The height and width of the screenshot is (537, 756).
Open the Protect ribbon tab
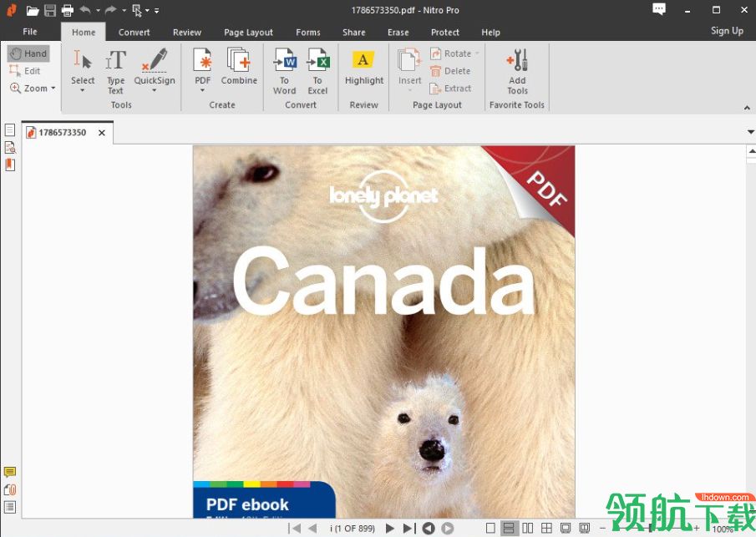coord(445,33)
